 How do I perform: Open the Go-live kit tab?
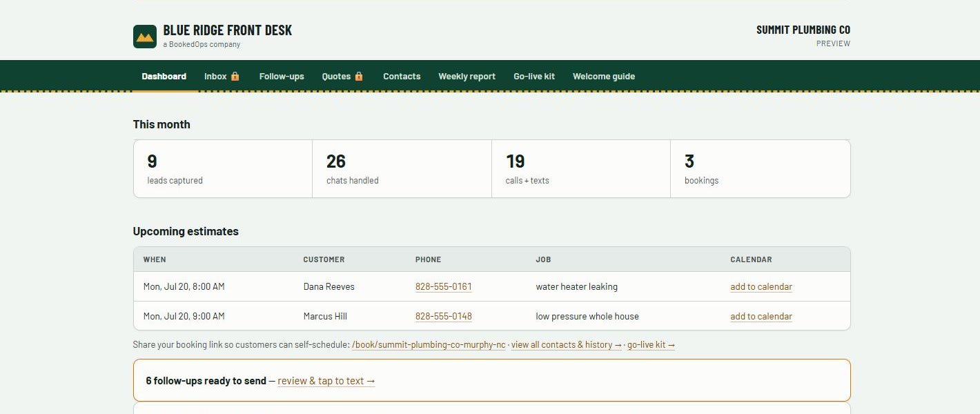pos(534,77)
